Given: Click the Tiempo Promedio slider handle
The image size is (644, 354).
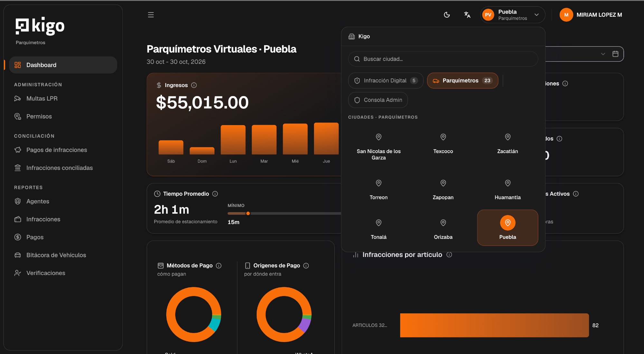Looking at the screenshot, I should [248, 213].
